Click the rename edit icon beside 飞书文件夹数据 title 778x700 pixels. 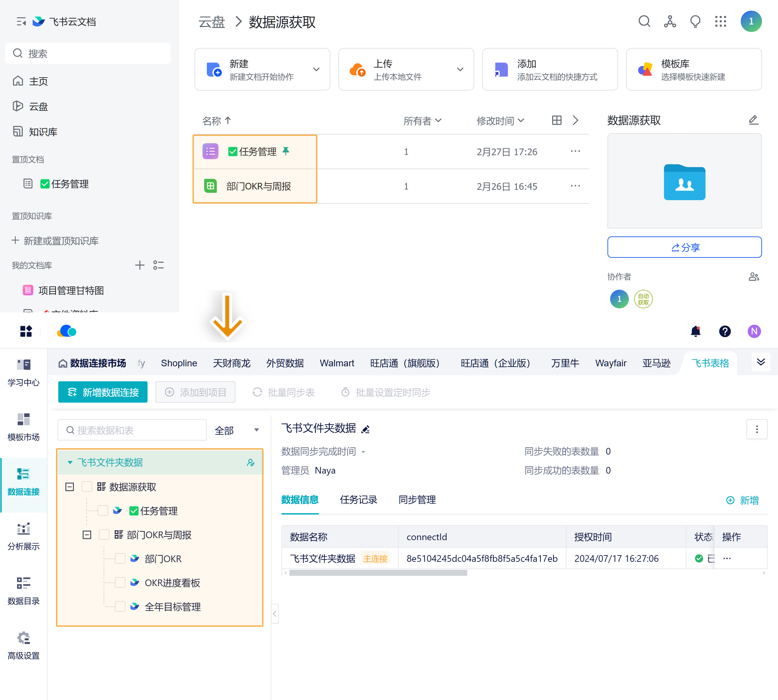point(365,429)
